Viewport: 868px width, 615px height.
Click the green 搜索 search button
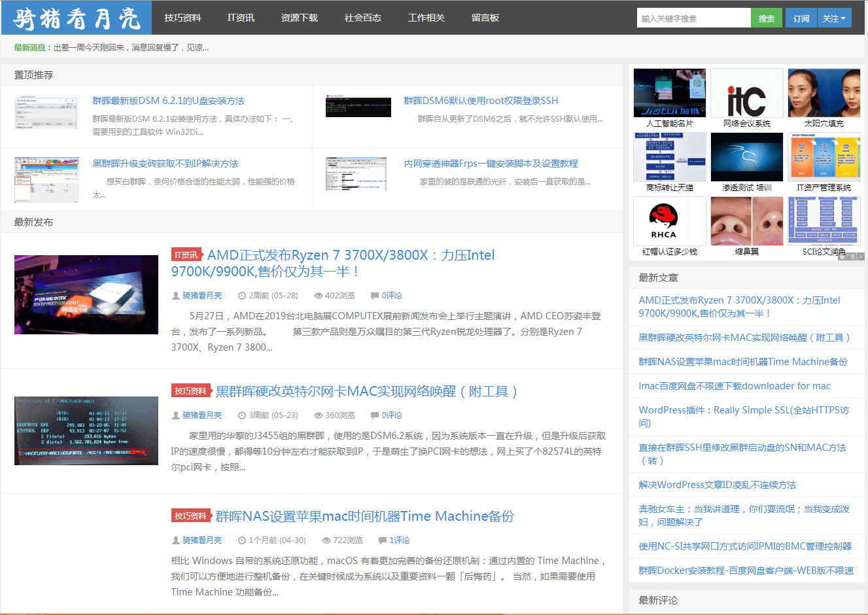pyautogui.click(x=766, y=18)
